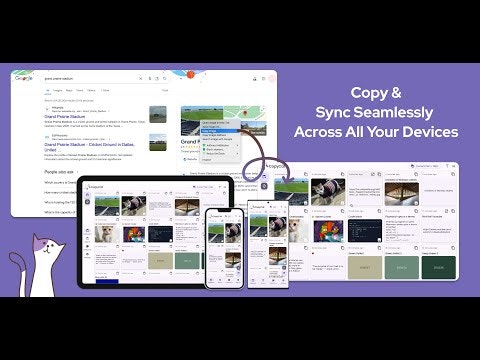Select the medium green color swatch clip
This screenshot has height=360, width=480.
tap(402, 268)
